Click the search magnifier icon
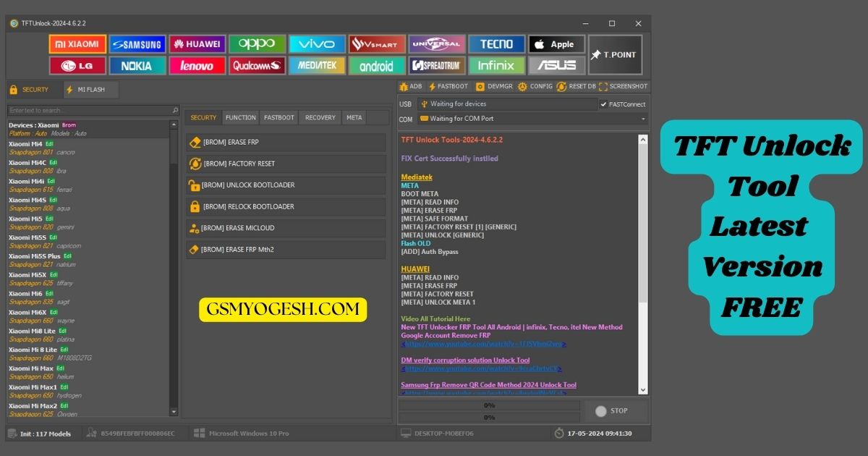Screen dimensions: 868x456 (x=175, y=110)
